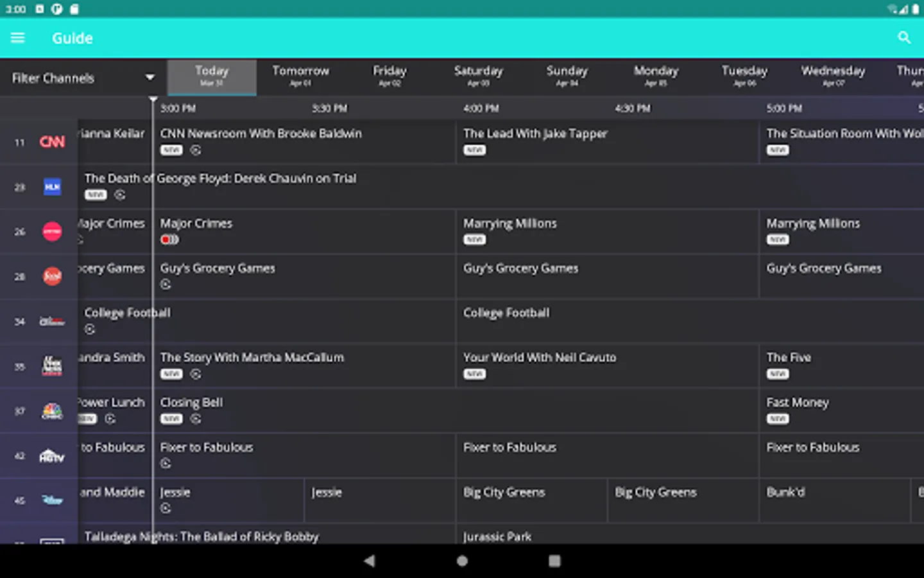
Task: Click restart icon under College Football
Action: 90,329
